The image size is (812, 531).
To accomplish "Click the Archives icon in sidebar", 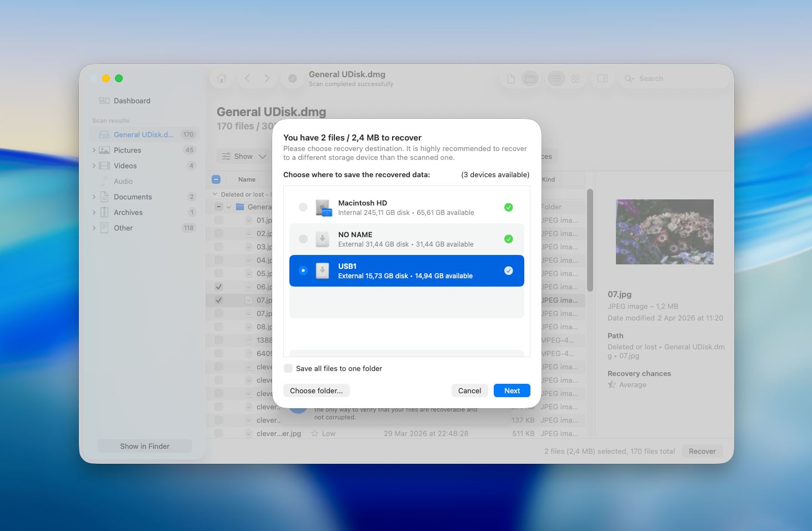I will click(x=104, y=212).
